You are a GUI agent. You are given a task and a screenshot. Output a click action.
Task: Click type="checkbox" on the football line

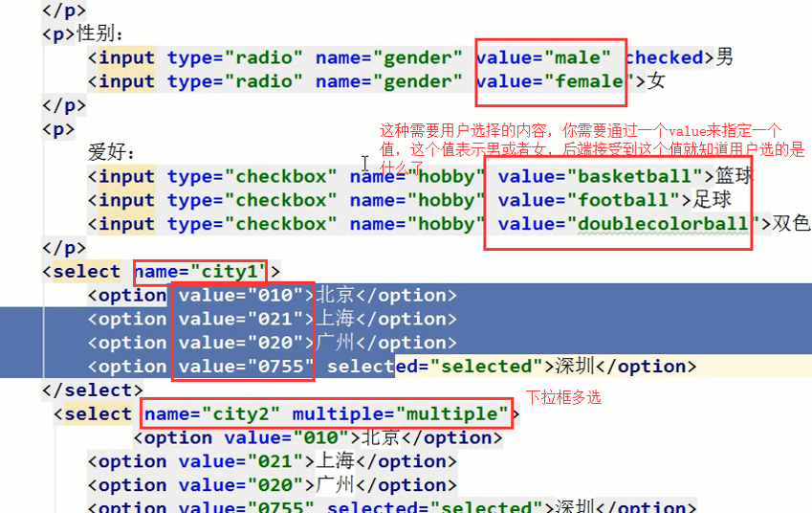coord(252,200)
